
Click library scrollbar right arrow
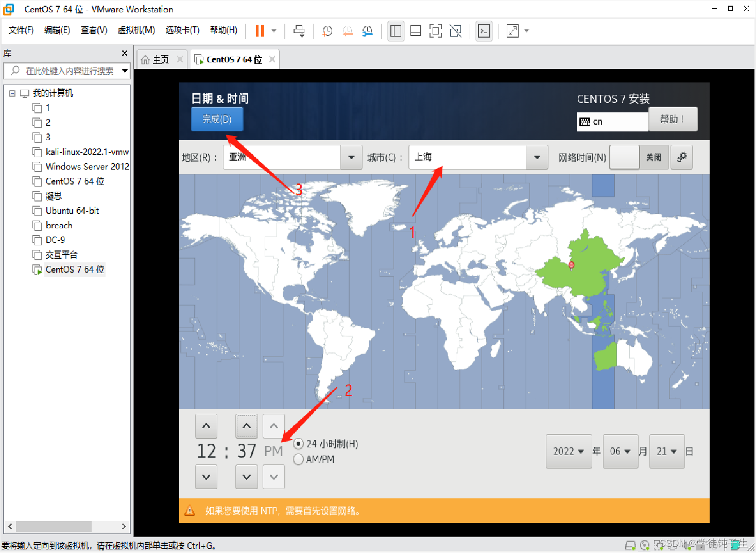pos(124,526)
